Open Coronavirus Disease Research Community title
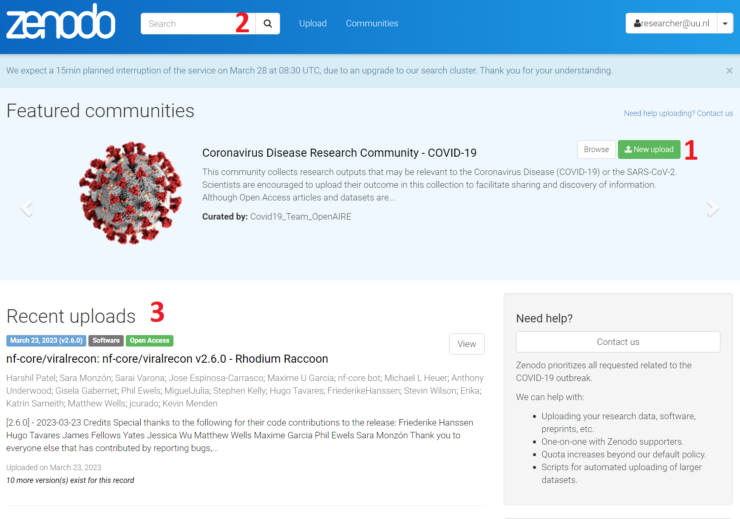740x519 pixels. pyautogui.click(x=339, y=153)
